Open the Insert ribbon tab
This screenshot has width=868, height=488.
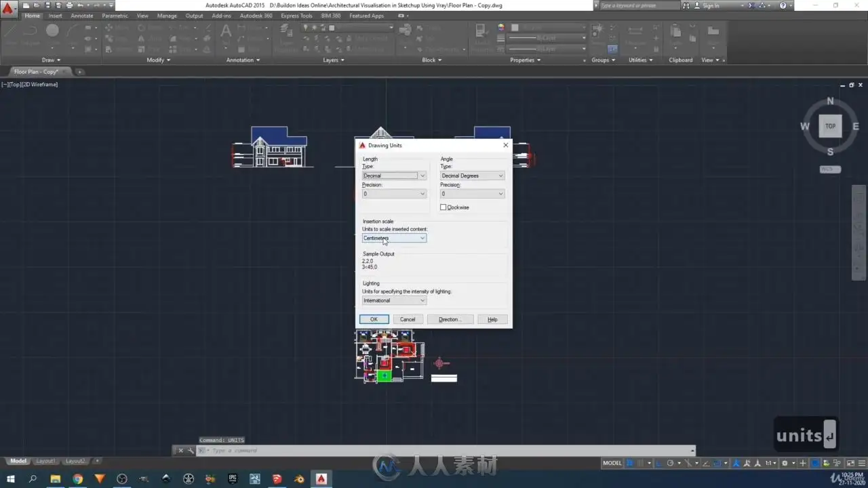pyautogui.click(x=55, y=16)
